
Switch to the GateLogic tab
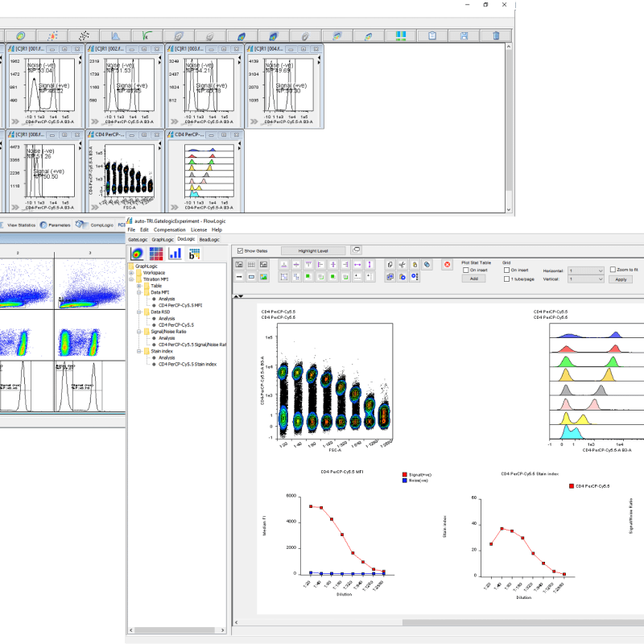coord(138,239)
